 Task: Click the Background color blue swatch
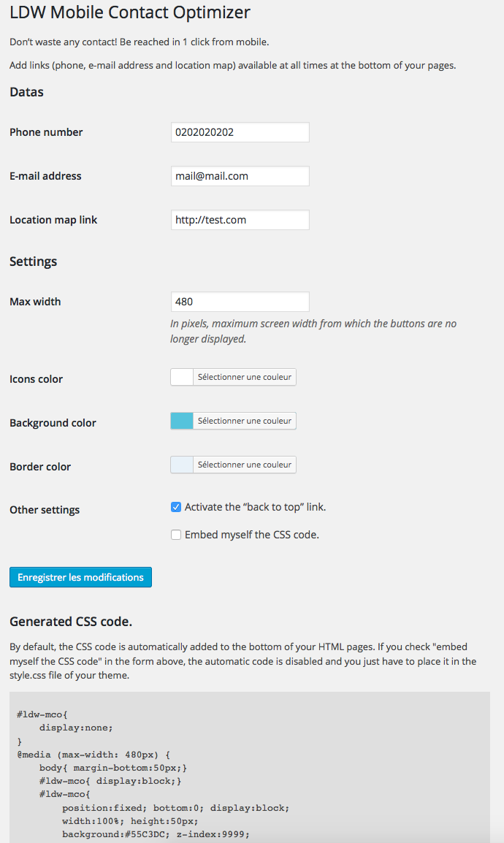pyautogui.click(x=182, y=421)
